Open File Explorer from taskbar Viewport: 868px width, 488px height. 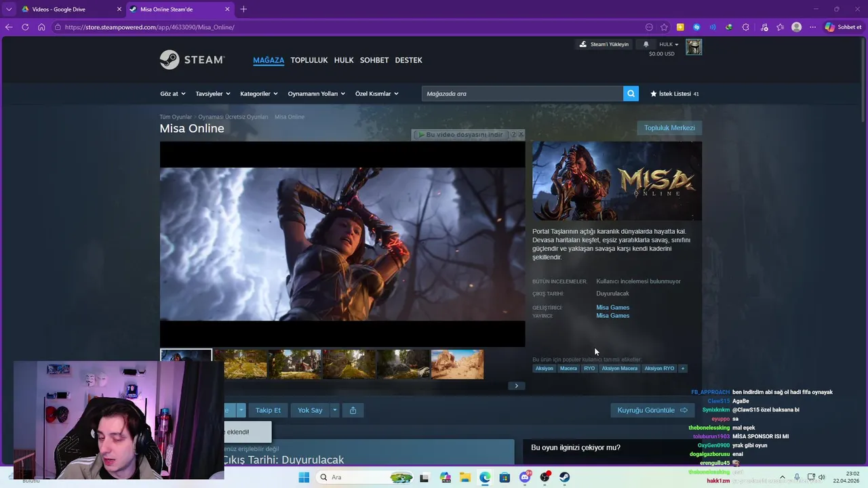[465, 477]
